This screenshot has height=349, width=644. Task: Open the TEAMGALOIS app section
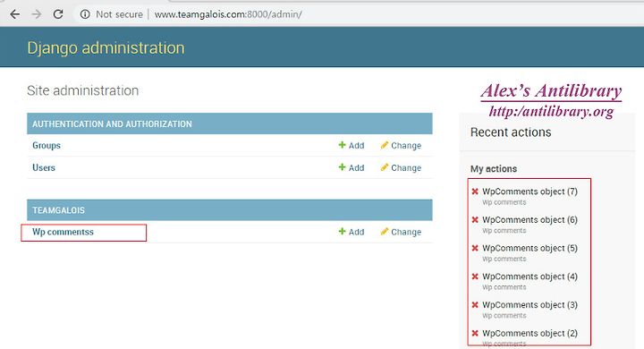(58, 210)
